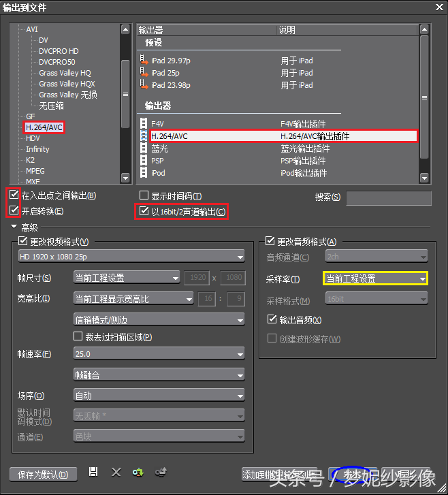448x495 pixels.
Task: Collapse the 高级 section triangle
Action: [14, 227]
